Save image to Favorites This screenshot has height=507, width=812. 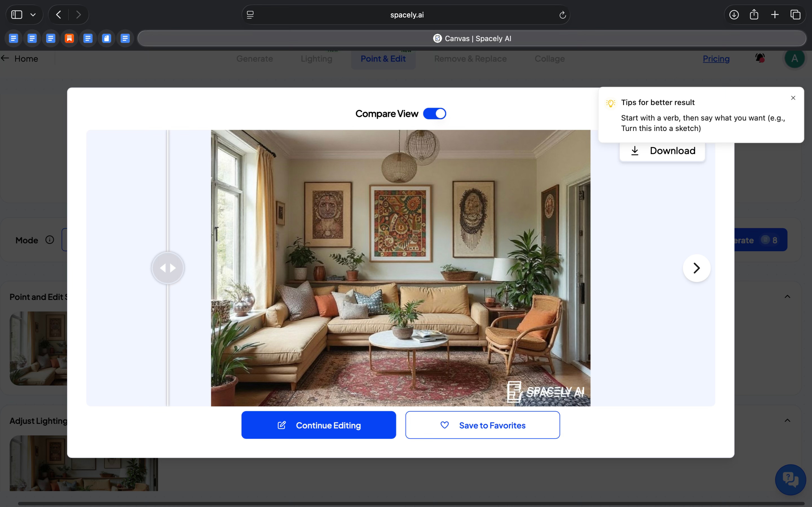482,425
